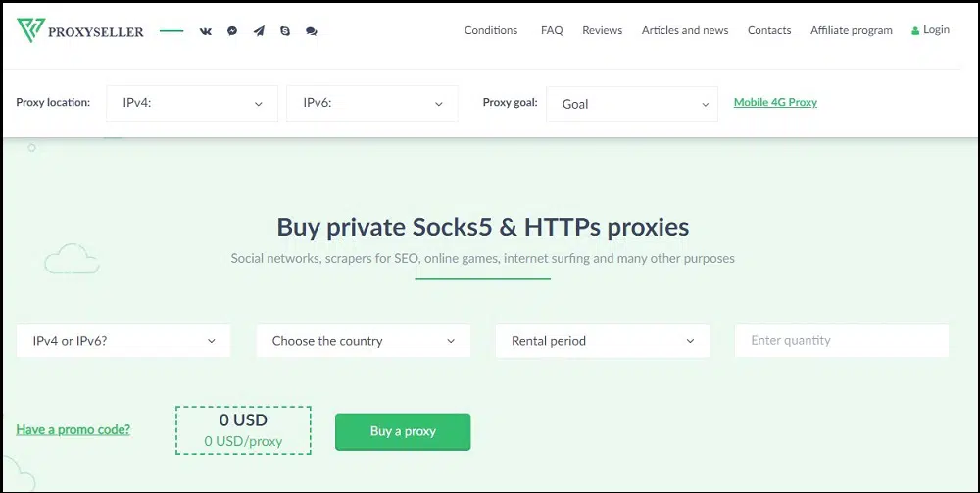The width and height of the screenshot is (980, 493).
Task: Click 'Have a promo code?' link
Action: pos(73,430)
